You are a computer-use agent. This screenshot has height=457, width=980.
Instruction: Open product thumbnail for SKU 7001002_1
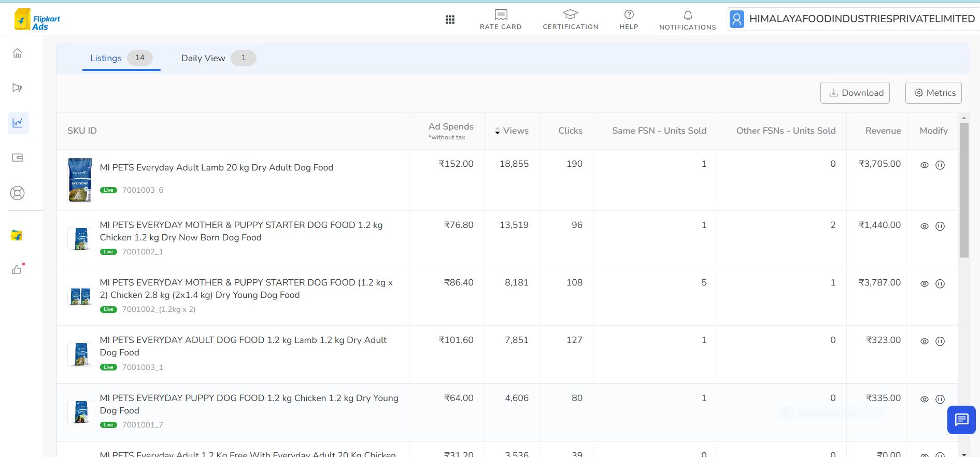(80, 239)
